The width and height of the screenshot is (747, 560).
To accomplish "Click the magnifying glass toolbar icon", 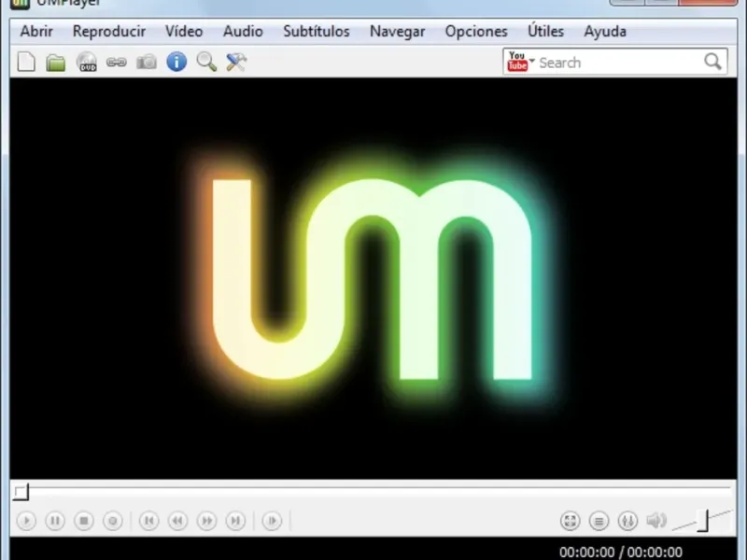I will coord(206,62).
